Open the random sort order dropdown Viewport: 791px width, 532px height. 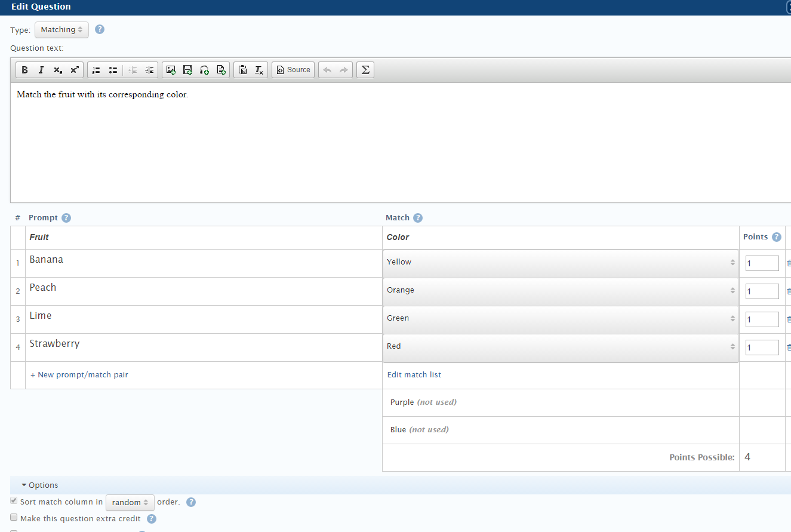(x=130, y=503)
